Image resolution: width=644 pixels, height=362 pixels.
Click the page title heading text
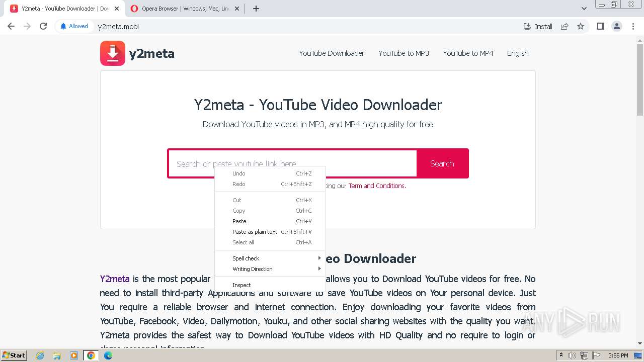pyautogui.click(x=318, y=105)
